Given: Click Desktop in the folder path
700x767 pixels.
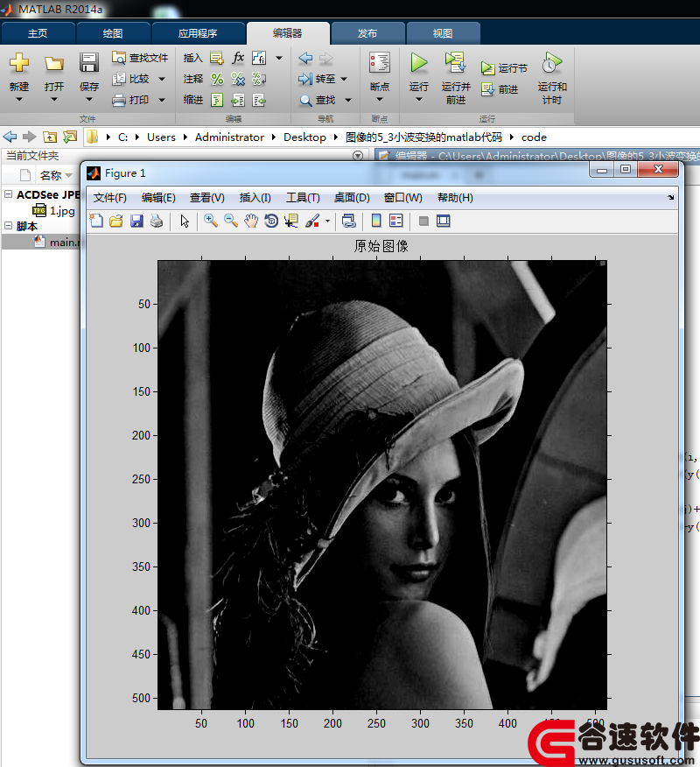Looking at the screenshot, I should (304, 137).
